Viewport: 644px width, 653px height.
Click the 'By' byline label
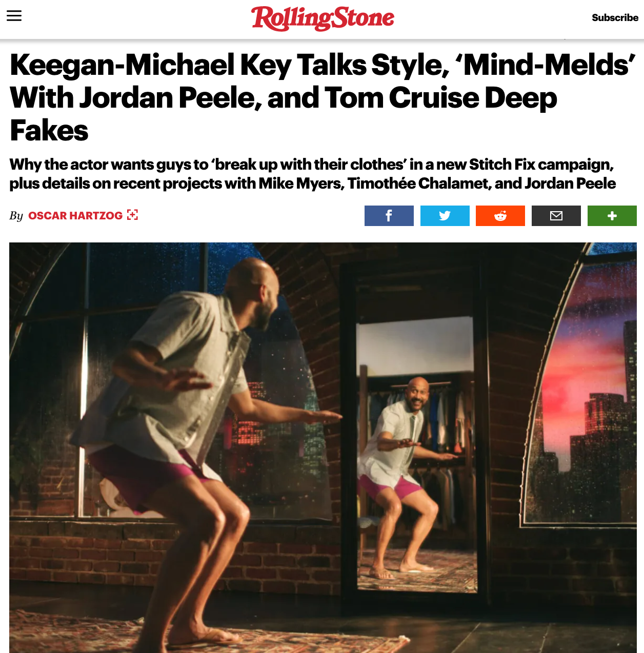click(x=16, y=216)
